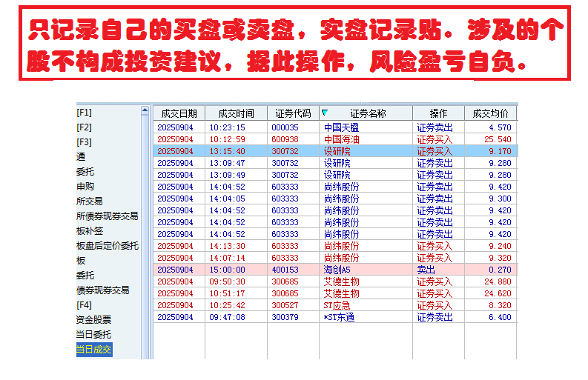Viewport: 588px width, 380px height.
Task: Click 卖出 operation in 海创A5 row
Action: (426, 270)
